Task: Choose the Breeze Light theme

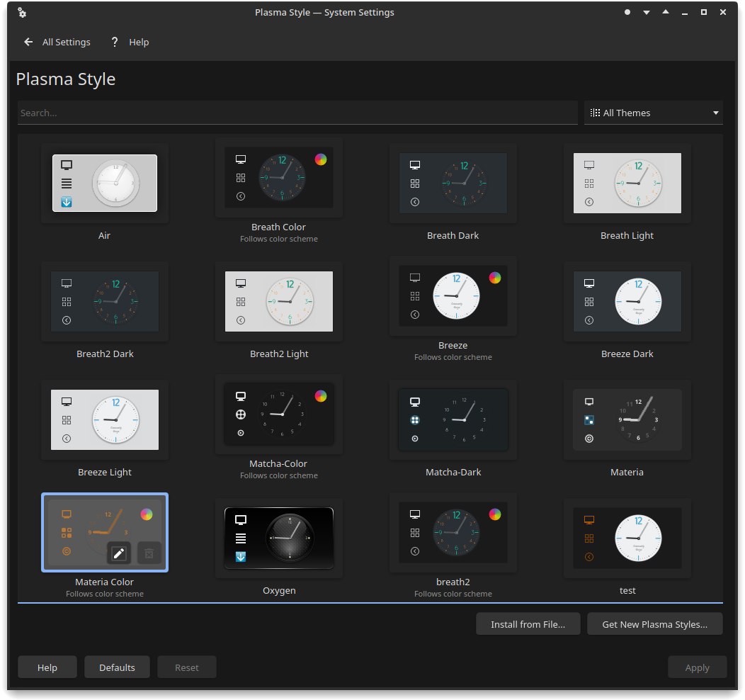Action: point(105,419)
